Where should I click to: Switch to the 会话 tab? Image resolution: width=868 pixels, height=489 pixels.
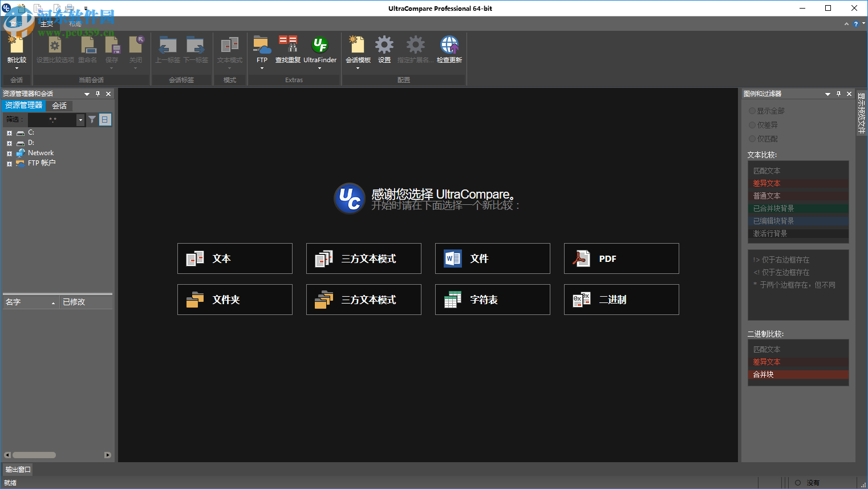[59, 106]
